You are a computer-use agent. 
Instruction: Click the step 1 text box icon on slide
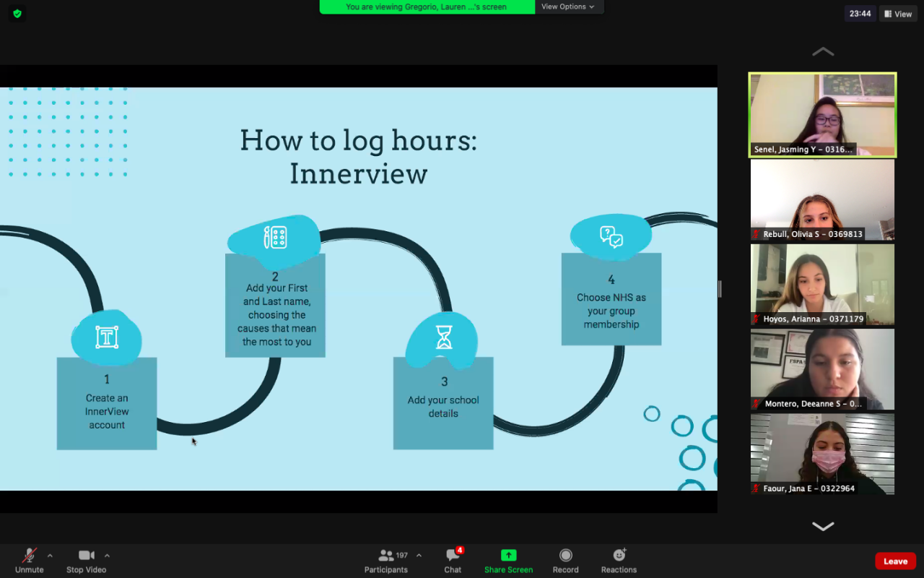coord(107,337)
